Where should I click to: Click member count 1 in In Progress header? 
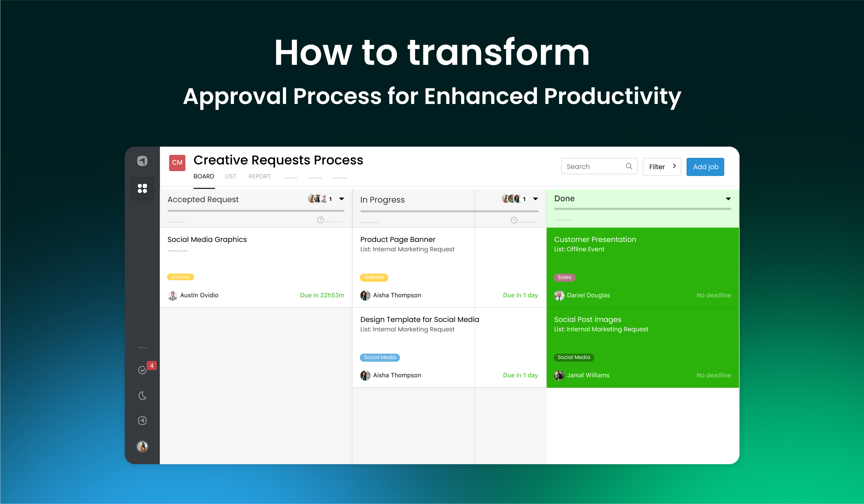[x=524, y=199]
